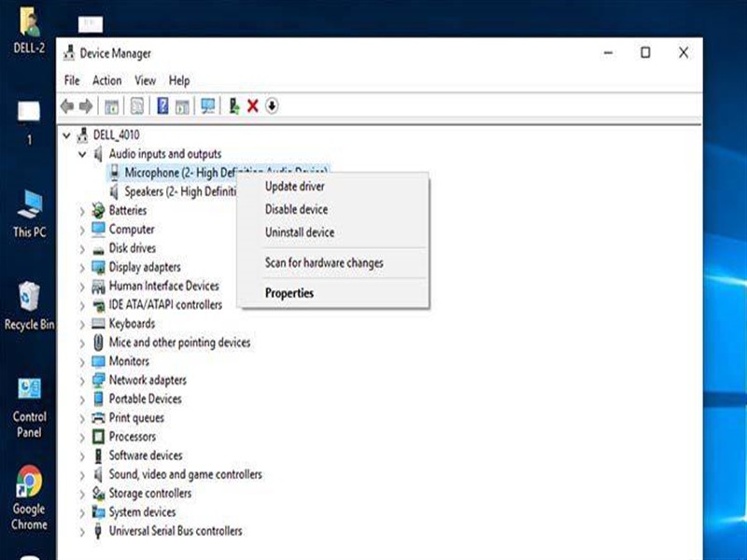Click the Scan for hardware changes monitor icon

[207, 105]
